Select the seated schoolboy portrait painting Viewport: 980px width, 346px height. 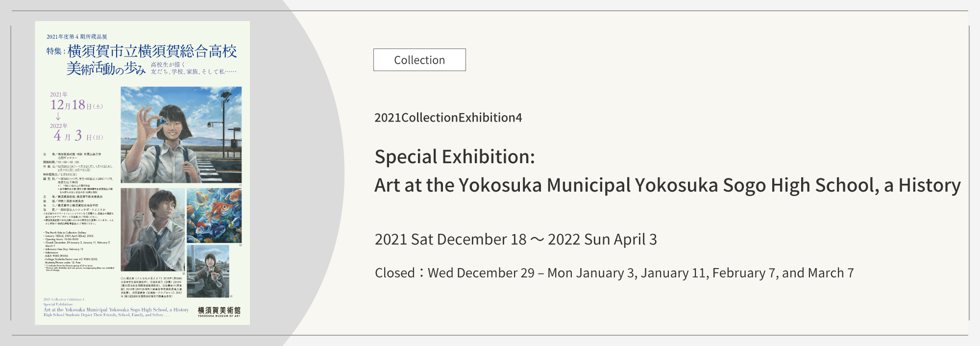[153, 230]
